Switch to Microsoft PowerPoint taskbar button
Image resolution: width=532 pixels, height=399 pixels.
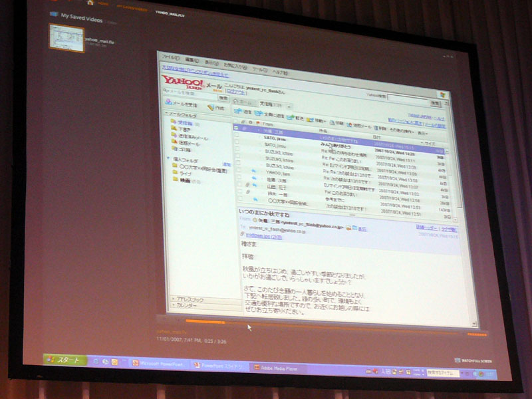[x=158, y=364]
